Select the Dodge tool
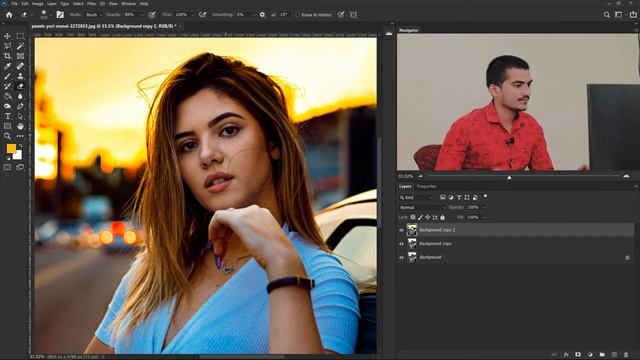This screenshot has height=360, width=640. point(7,106)
